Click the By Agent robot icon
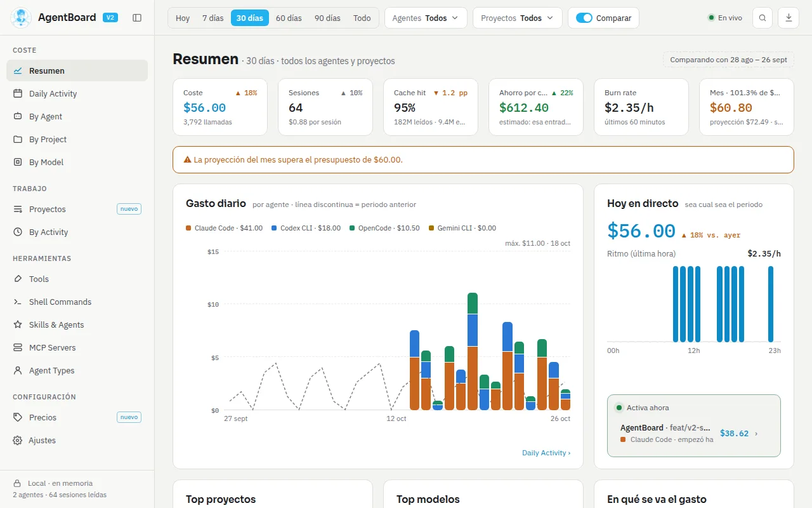The width and height of the screenshot is (812, 508). [18, 116]
